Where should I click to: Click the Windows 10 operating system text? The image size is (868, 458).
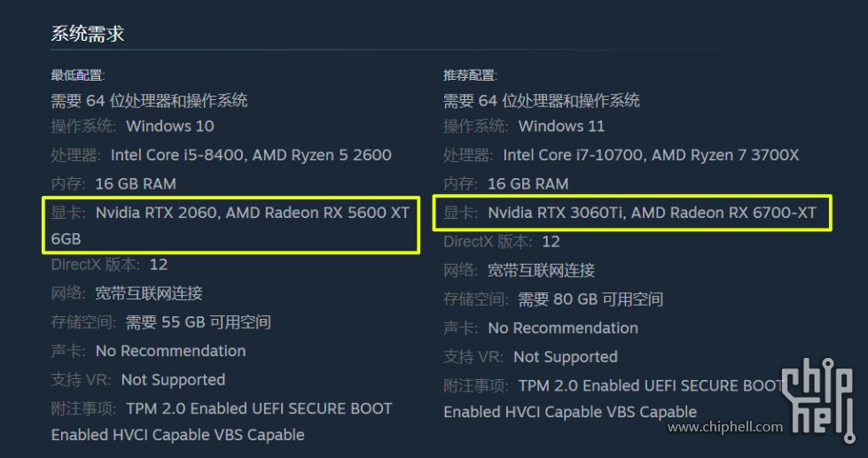click(x=169, y=126)
